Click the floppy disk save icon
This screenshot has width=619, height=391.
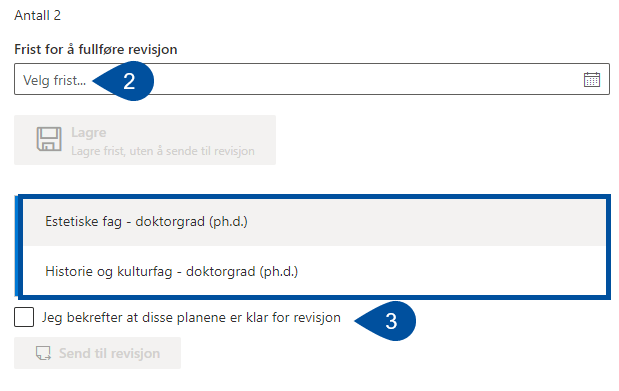coord(49,139)
